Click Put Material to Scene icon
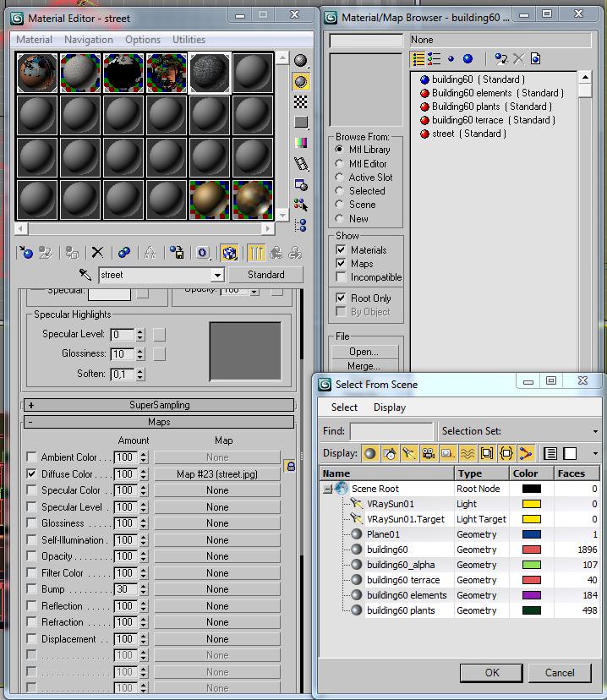Screen dimensions: 607x700 tap(46, 253)
